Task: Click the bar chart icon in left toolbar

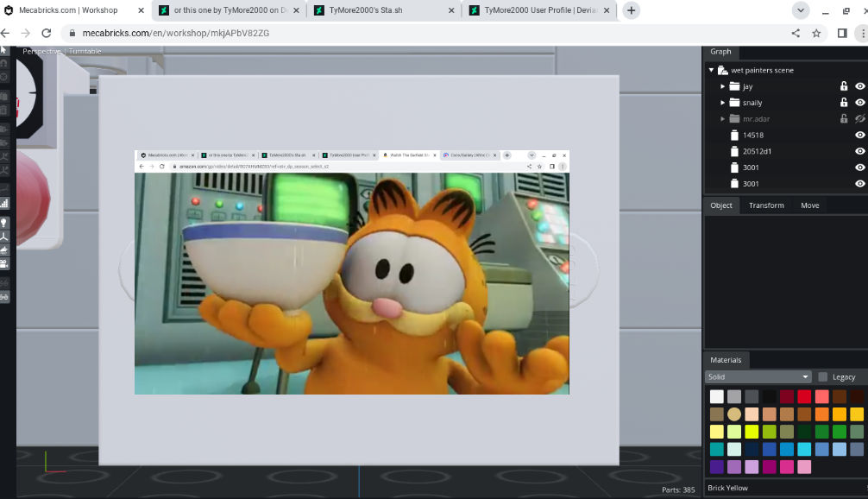Action: [3, 203]
